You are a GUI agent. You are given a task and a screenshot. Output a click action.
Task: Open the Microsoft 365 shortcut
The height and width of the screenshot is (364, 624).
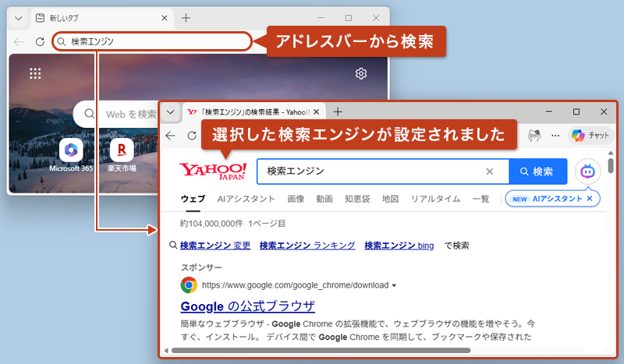pos(71,156)
